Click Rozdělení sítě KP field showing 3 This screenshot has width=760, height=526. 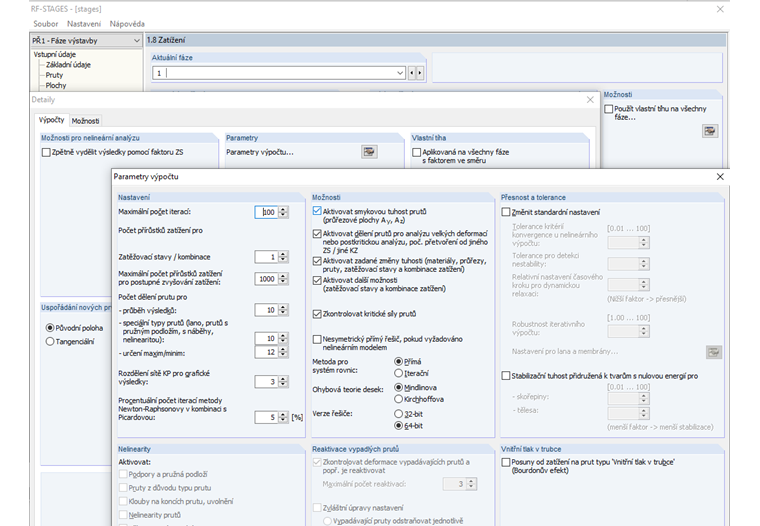(266, 382)
